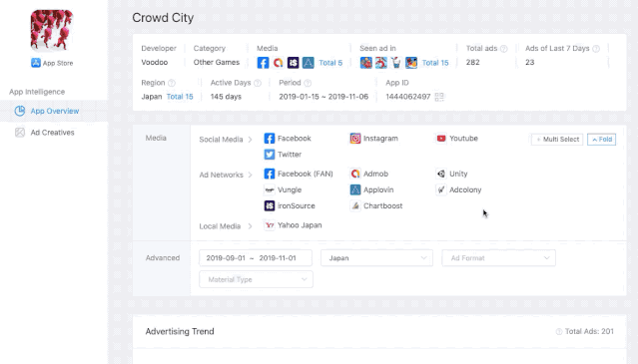Click Region help icon
Screen dimensions: 638x364
click(172, 83)
